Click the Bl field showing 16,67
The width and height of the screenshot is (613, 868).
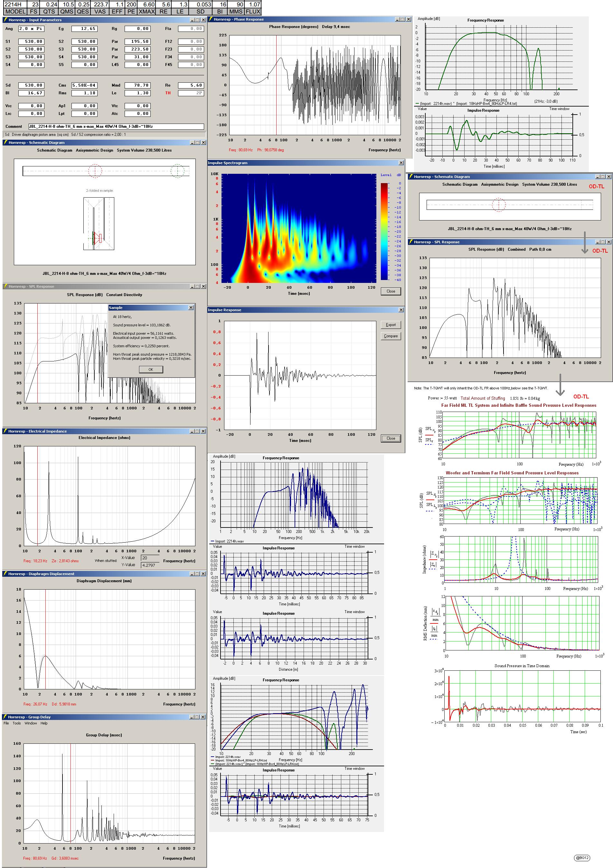[x=31, y=93]
